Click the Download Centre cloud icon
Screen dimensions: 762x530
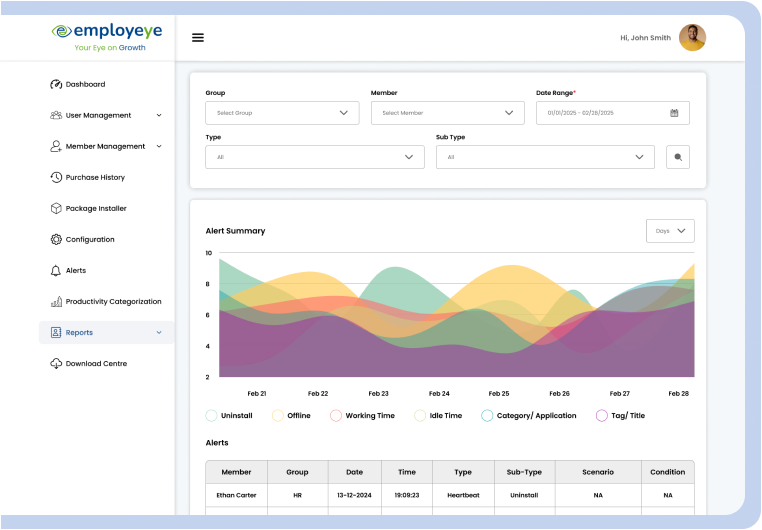[56, 363]
